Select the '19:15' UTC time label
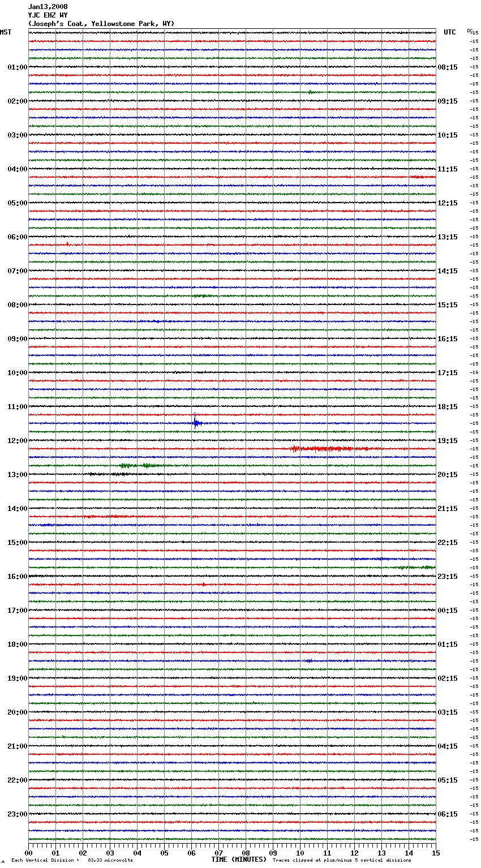The width and height of the screenshot is (481, 868). [448, 441]
